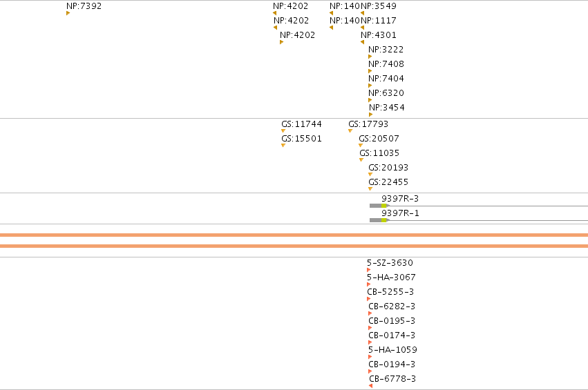Select the NP:7392 feature marker
Image resolution: width=588 pixels, height=390 pixels.
coord(68,13)
